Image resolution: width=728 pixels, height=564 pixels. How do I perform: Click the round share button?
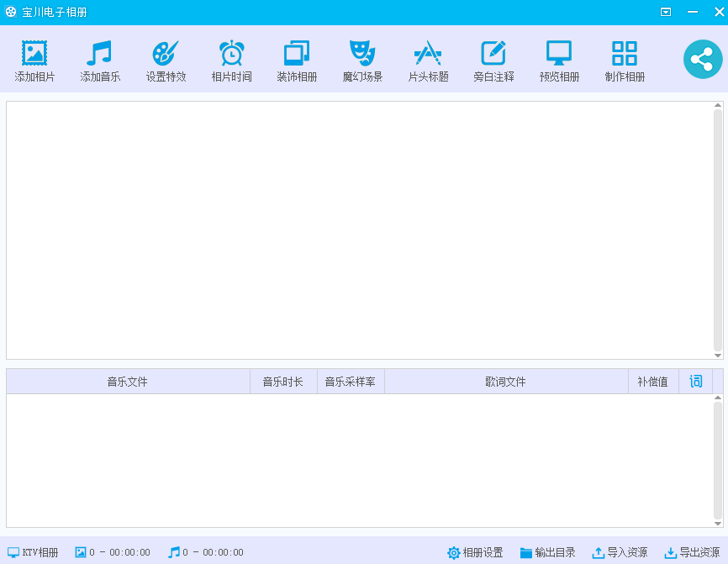point(702,60)
